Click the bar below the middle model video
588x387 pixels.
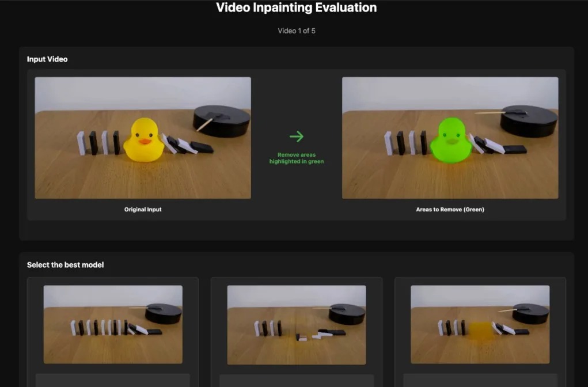[296, 381]
